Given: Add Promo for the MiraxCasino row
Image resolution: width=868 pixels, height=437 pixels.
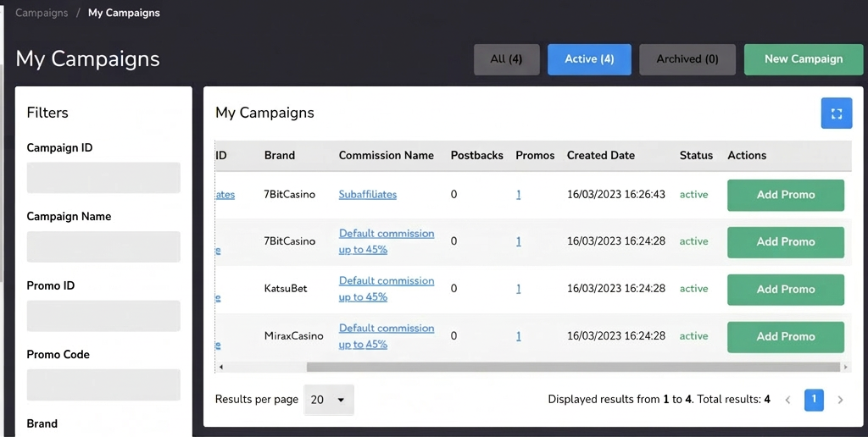Looking at the screenshot, I should 786,336.
